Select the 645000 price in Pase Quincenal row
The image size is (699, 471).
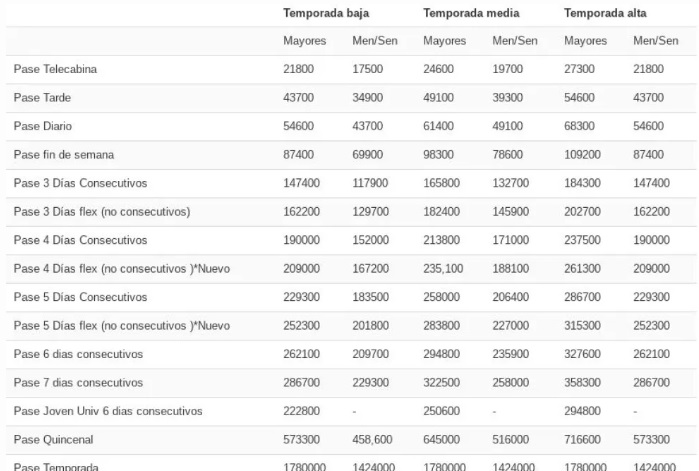443,440
